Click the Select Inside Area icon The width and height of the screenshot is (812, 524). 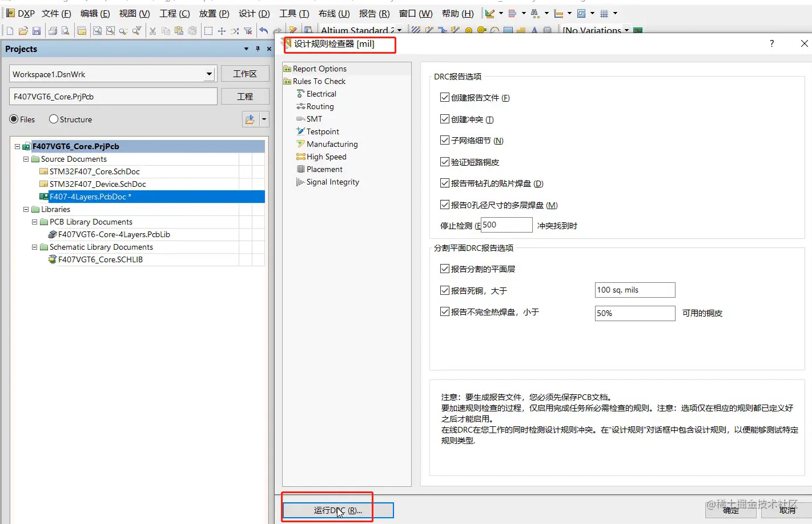(x=208, y=31)
